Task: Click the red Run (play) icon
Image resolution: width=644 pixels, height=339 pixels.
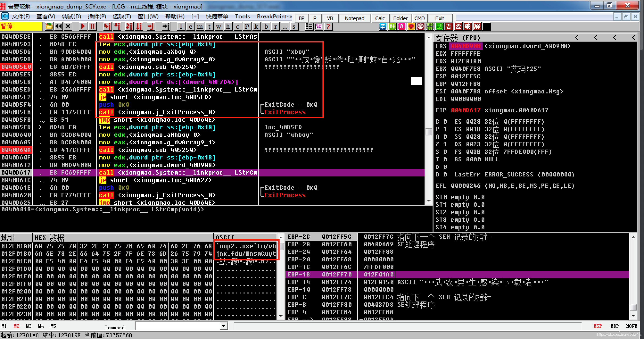Action: coord(83,26)
